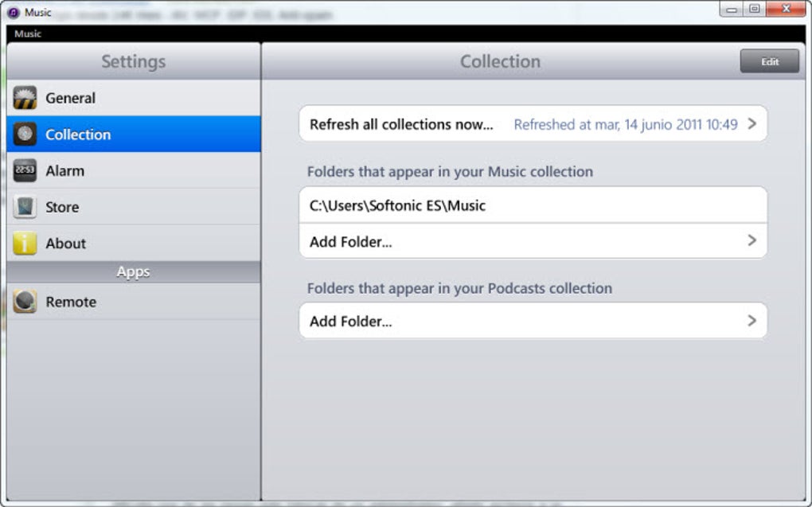This screenshot has width=812, height=507.
Task: Click the Collection header title
Action: pos(500,61)
